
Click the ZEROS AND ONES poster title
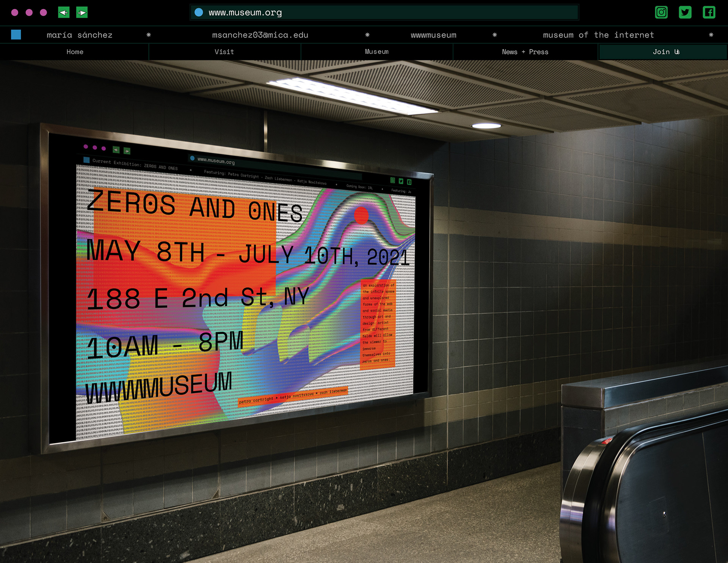[195, 207]
